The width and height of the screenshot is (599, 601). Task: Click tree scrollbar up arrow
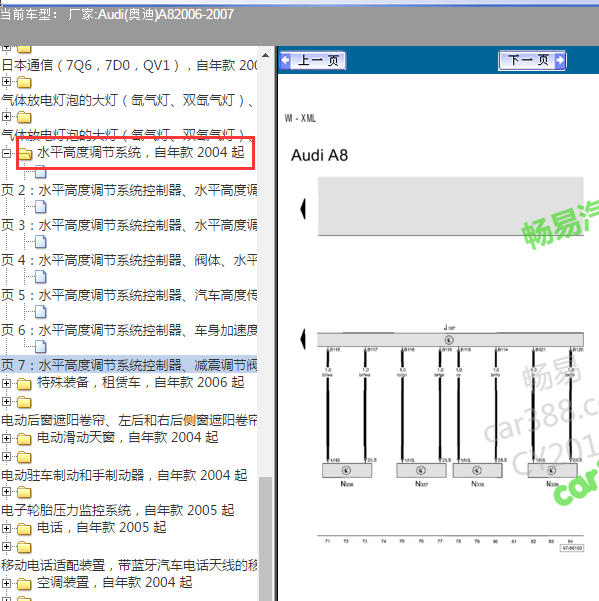click(x=265, y=56)
